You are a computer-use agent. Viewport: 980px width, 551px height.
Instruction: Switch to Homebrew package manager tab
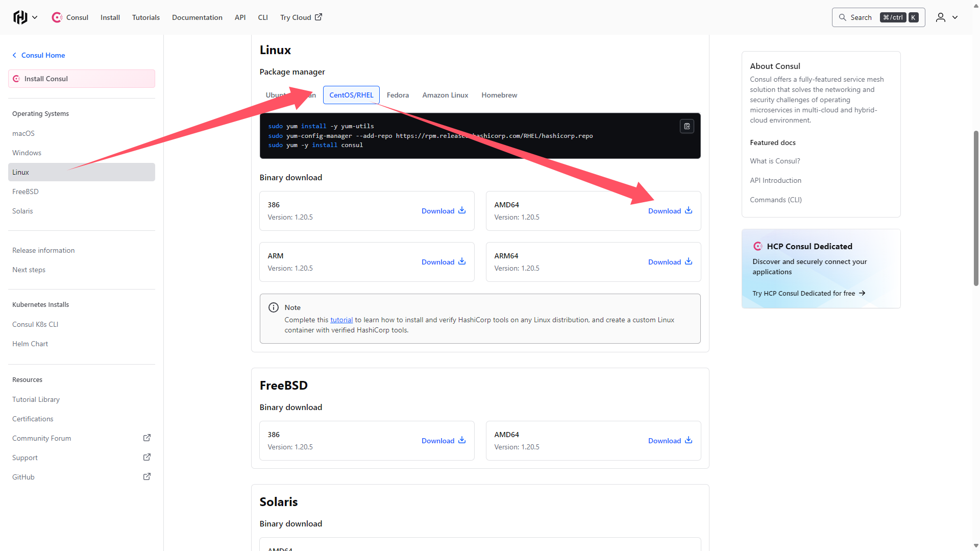[x=499, y=95]
